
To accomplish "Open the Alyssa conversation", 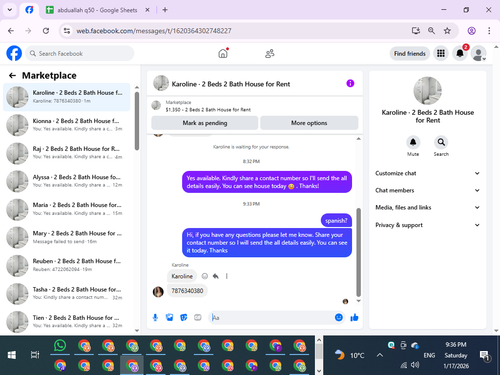I will coord(67,181).
